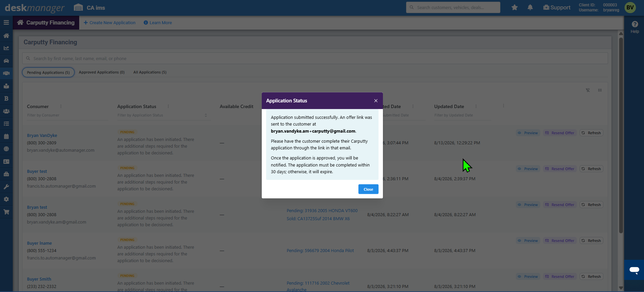Click the blue Close button in dialog

368,189
